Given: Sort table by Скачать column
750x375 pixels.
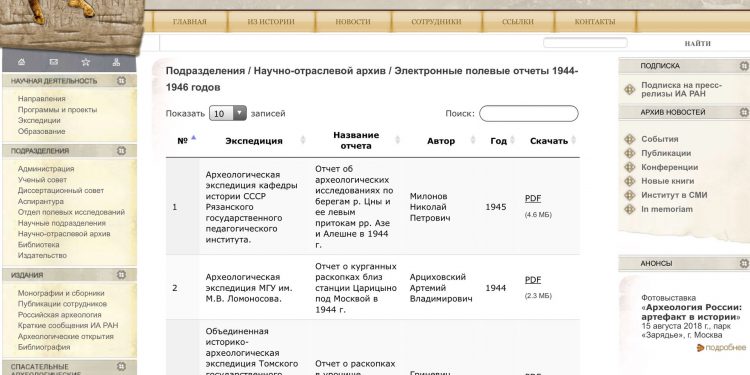Looking at the screenshot, I should [x=549, y=141].
